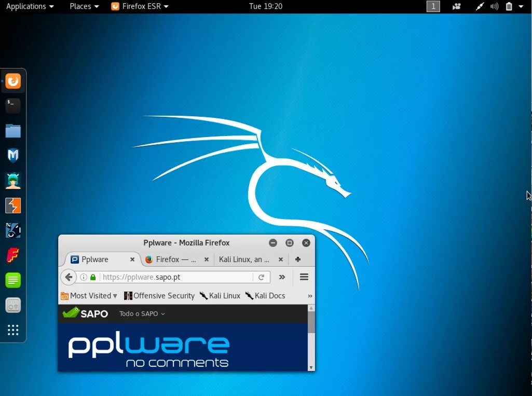Open Faraday red F dock icon

click(x=13, y=255)
